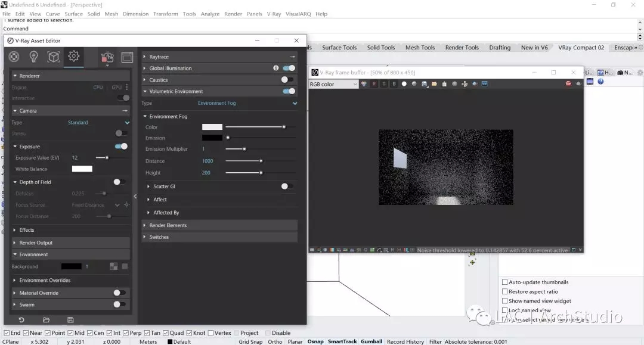Check the Vertex osnap checkbox
This screenshot has height=345, width=644.
[210, 332]
